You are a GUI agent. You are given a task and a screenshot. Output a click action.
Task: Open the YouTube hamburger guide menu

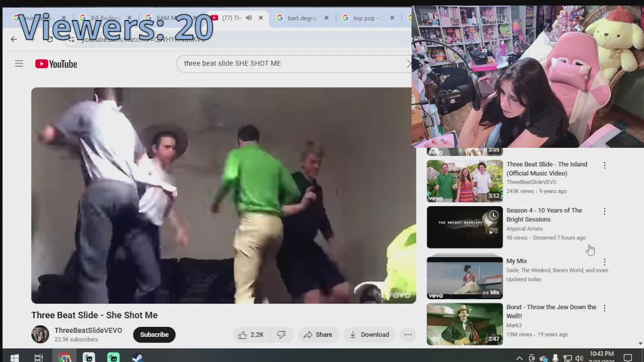pos(19,63)
